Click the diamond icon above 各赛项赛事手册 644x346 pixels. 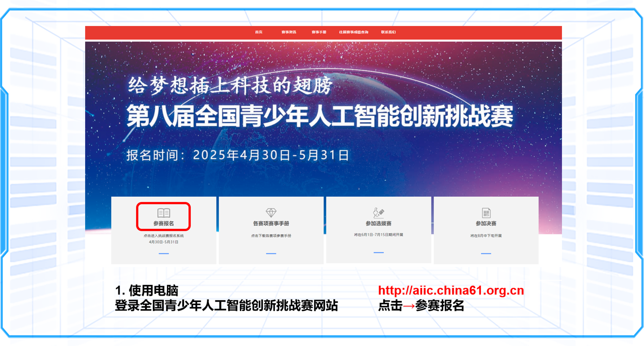point(271,213)
